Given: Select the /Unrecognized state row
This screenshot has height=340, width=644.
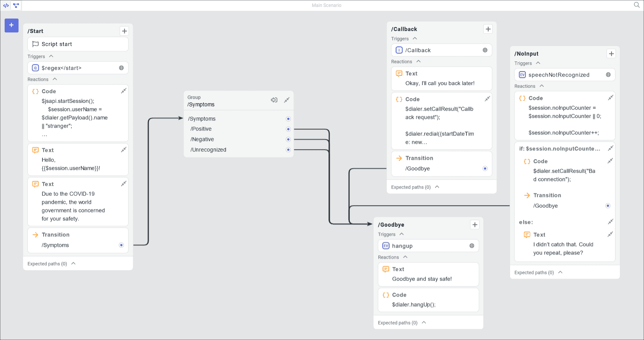Looking at the screenshot, I should 239,150.
